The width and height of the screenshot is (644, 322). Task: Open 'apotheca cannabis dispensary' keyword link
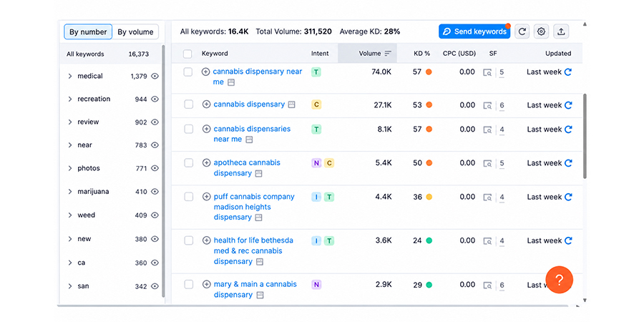tap(247, 167)
